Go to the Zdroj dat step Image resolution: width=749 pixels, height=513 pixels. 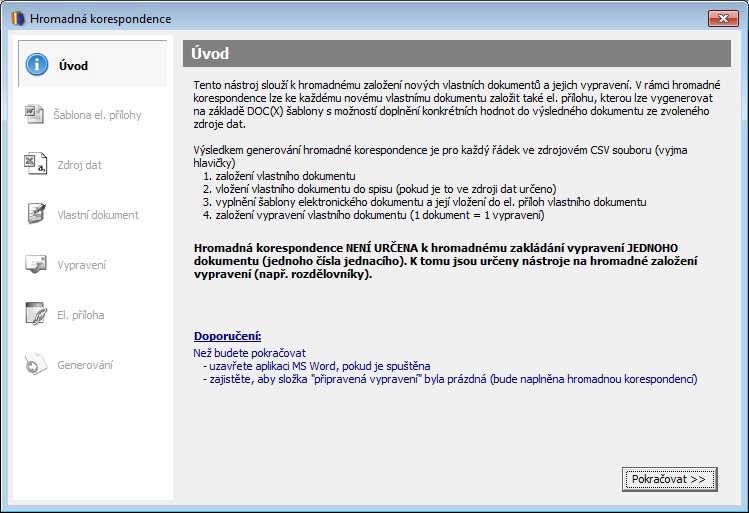pos(79,165)
